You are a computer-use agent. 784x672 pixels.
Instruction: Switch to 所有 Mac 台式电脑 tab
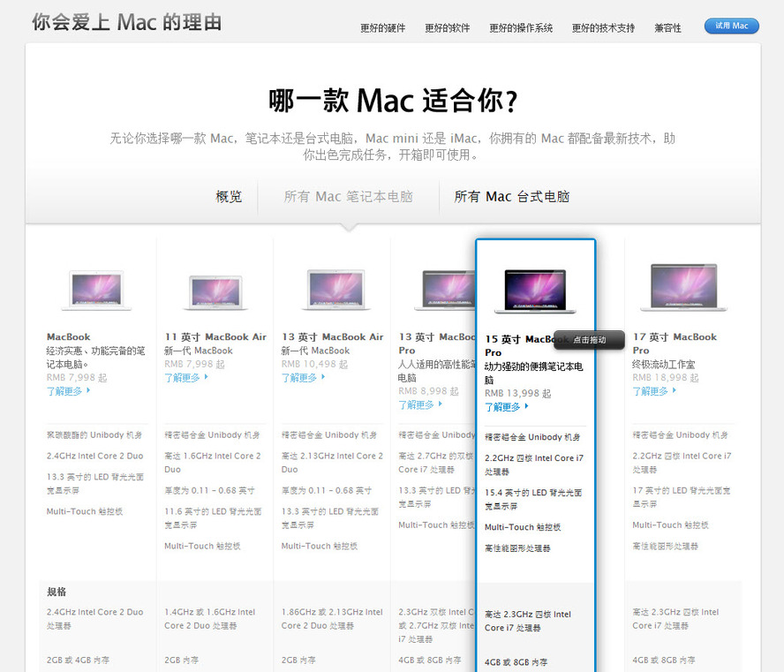511,197
